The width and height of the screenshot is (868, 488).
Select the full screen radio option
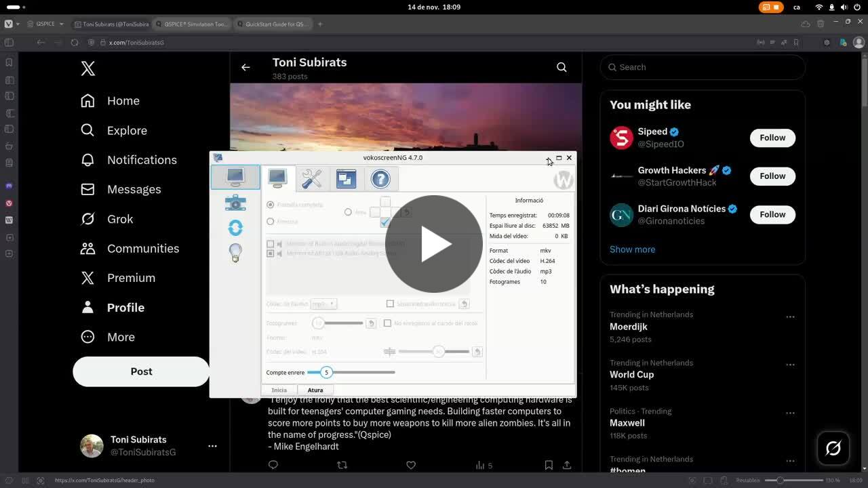click(x=271, y=205)
